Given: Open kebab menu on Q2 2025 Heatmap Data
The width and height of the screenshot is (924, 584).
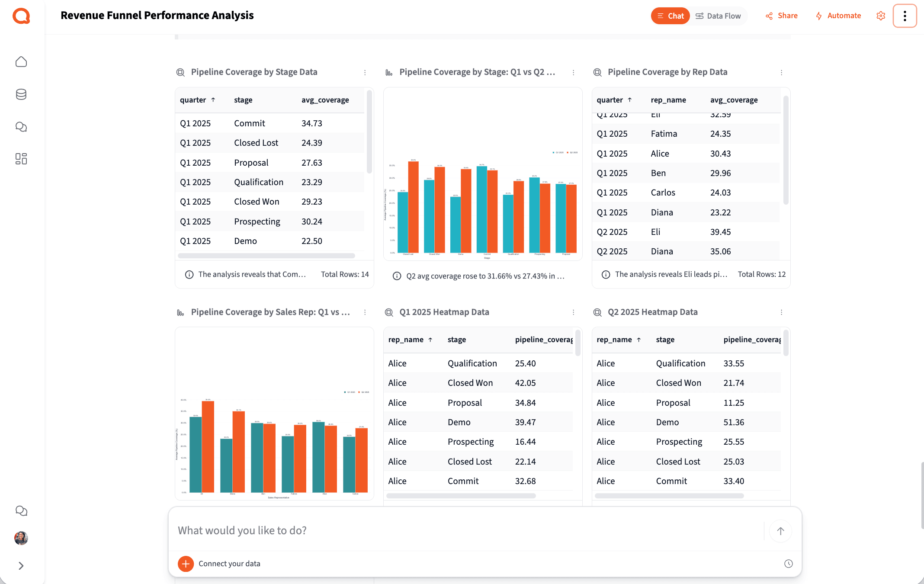Looking at the screenshot, I should point(781,312).
